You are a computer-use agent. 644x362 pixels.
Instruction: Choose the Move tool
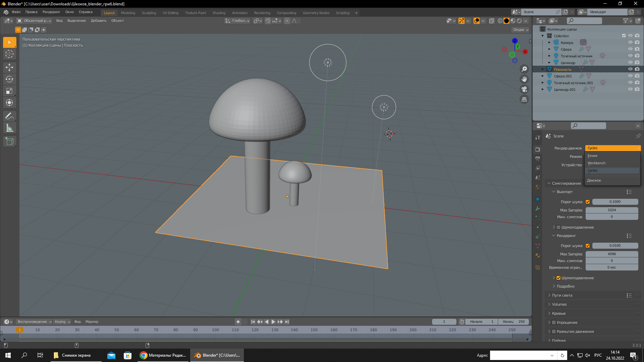(x=9, y=67)
